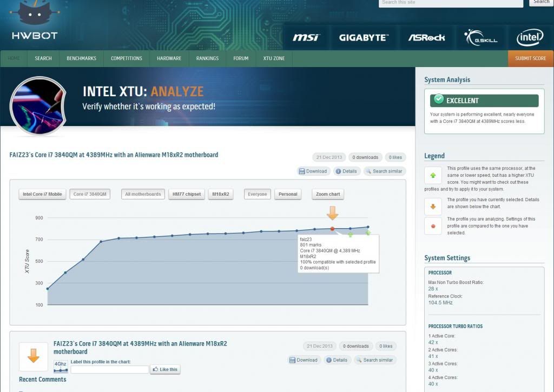Viewport: 554px width, 392px height.
Task: Click the SUBMIT SCORE button
Action: click(x=530, y=58)
